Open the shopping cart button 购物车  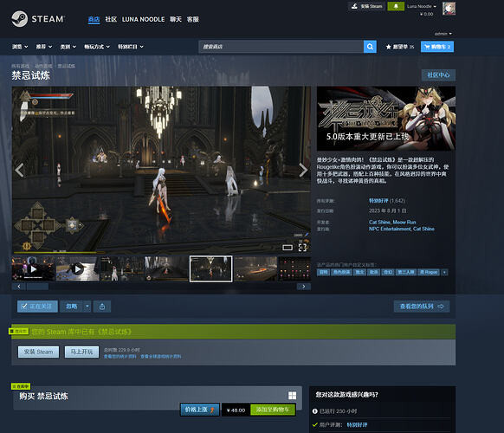click(x=437, y=47)
